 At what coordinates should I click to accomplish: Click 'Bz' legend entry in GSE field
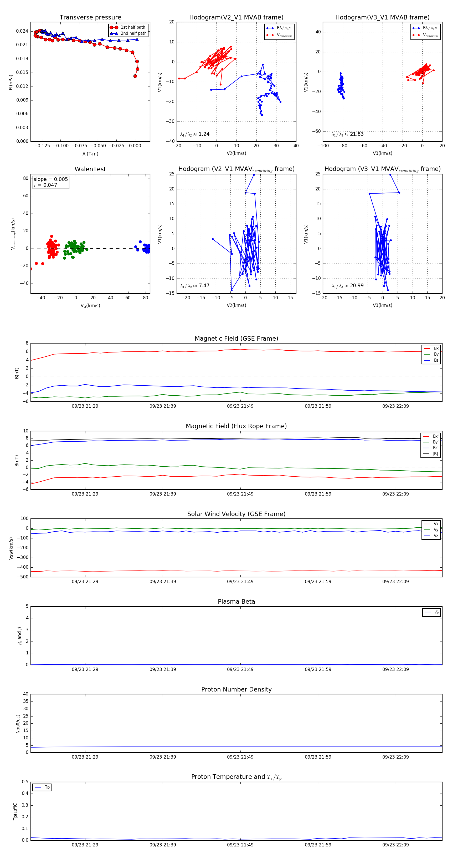click(431, 360)
